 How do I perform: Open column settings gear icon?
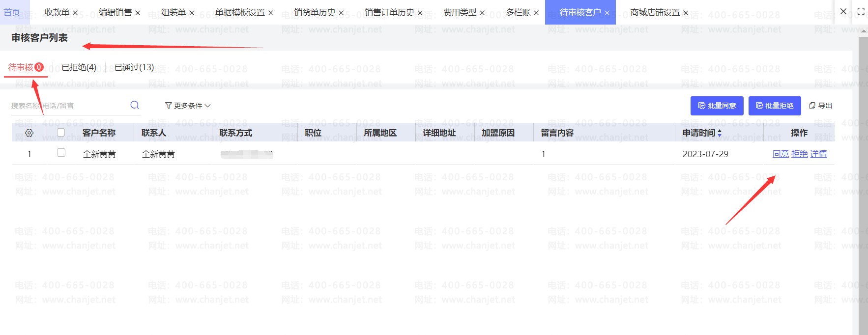pos(29,133)
